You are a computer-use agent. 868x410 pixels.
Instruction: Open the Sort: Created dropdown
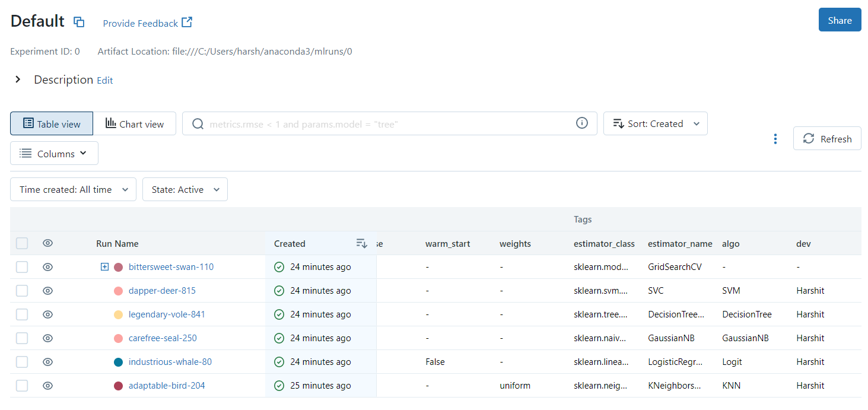[655, 123]
